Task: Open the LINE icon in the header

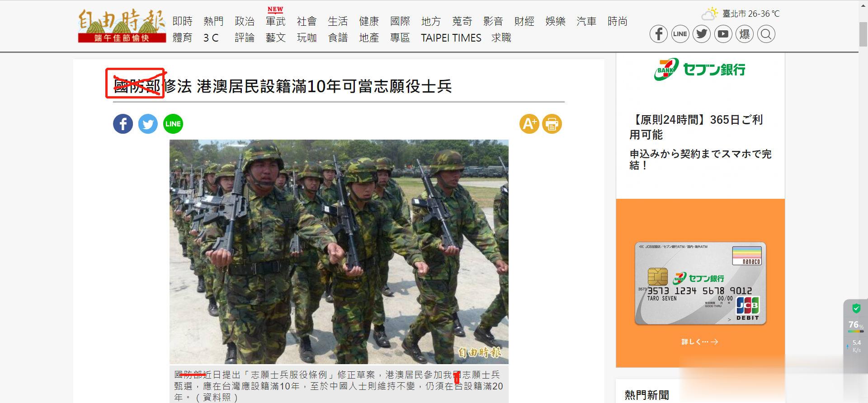Action: pyautogui.click(x=680, y=34)
